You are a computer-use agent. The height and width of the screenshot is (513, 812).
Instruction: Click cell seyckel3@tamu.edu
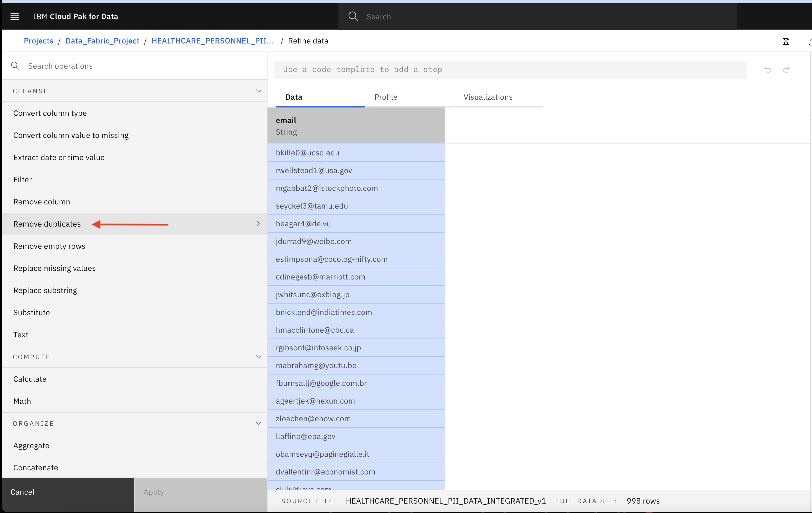(356, 206)
